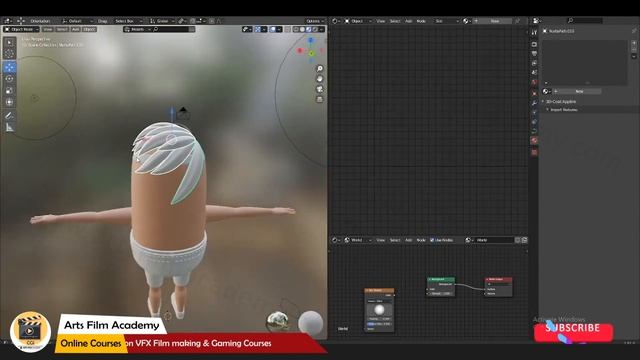This screenshot has height=360, width=640.
Task: Select the Move tool in the toolbar
Action: 9,67
